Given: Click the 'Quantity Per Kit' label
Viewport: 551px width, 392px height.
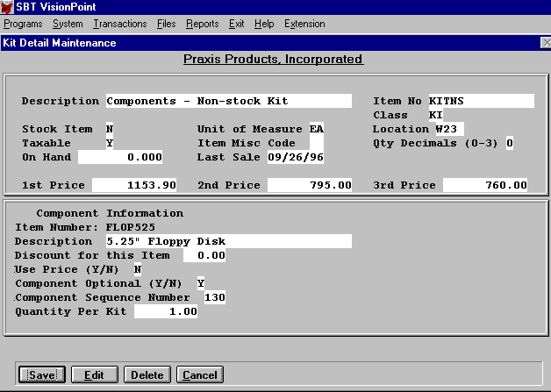Looking at the screenshot, I should click(71, 311).
